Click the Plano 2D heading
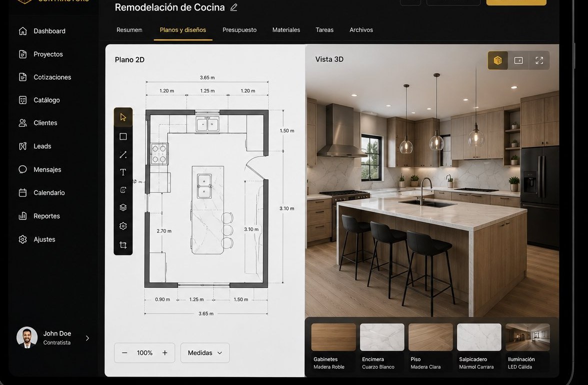The image size is (588, 385). pos(130,59)
